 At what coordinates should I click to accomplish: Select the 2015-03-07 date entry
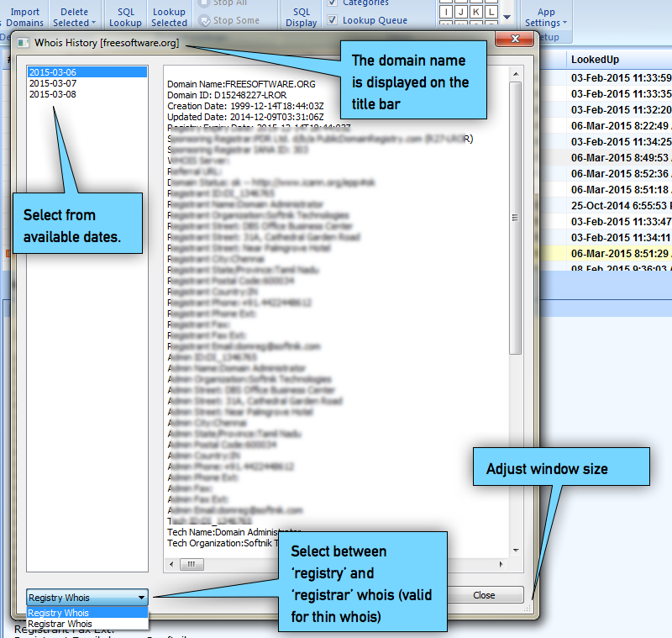click(x=52, y=83)
